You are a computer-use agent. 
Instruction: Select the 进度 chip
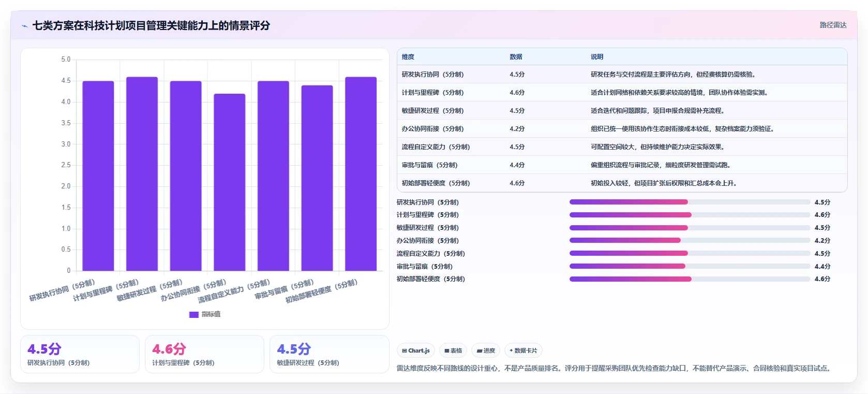point(486,351)
